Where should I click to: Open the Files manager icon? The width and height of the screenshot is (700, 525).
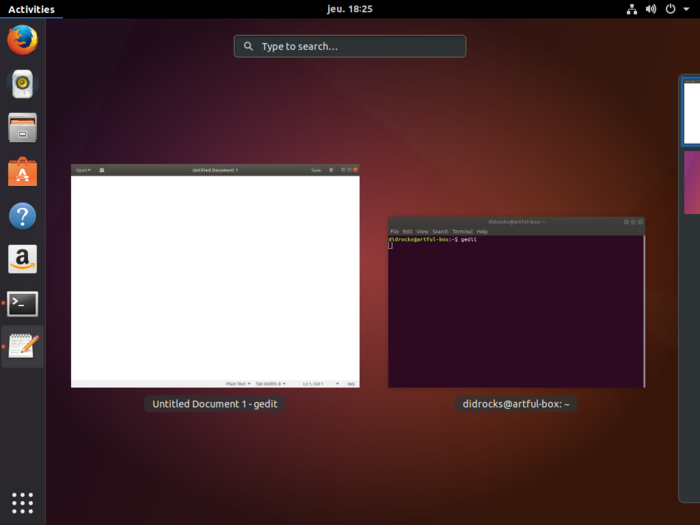pos(22,128)
